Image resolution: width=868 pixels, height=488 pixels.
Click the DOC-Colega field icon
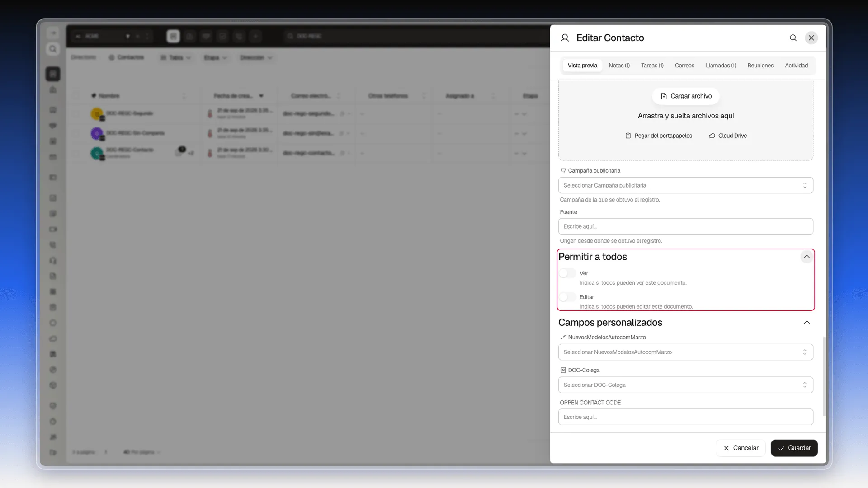(x=563, y=370)
